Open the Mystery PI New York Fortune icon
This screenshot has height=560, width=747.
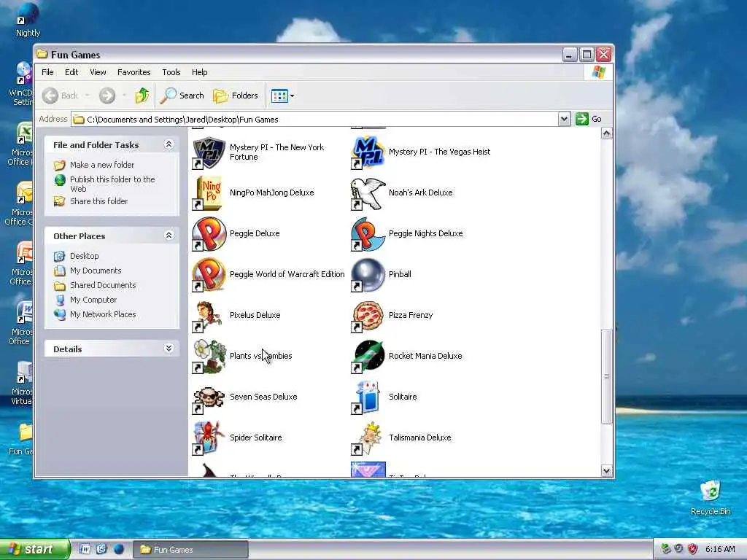209,152
